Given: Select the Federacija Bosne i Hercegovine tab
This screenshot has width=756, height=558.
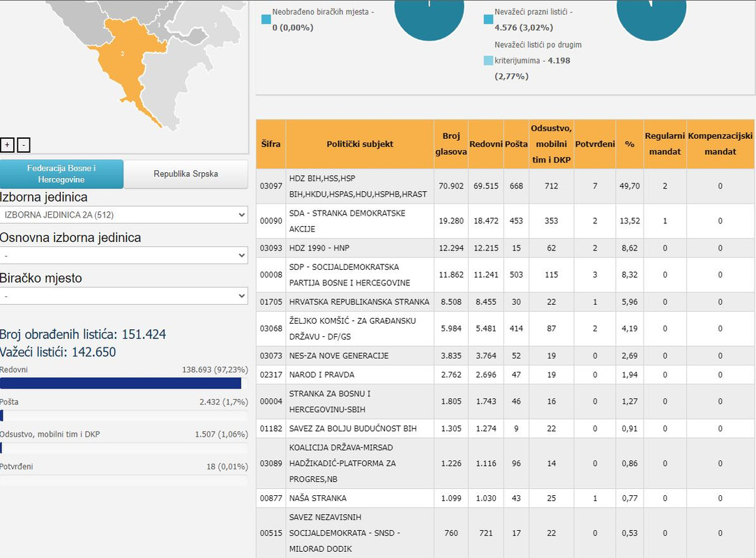Looking at the screenshot, I should coord(61,174).
